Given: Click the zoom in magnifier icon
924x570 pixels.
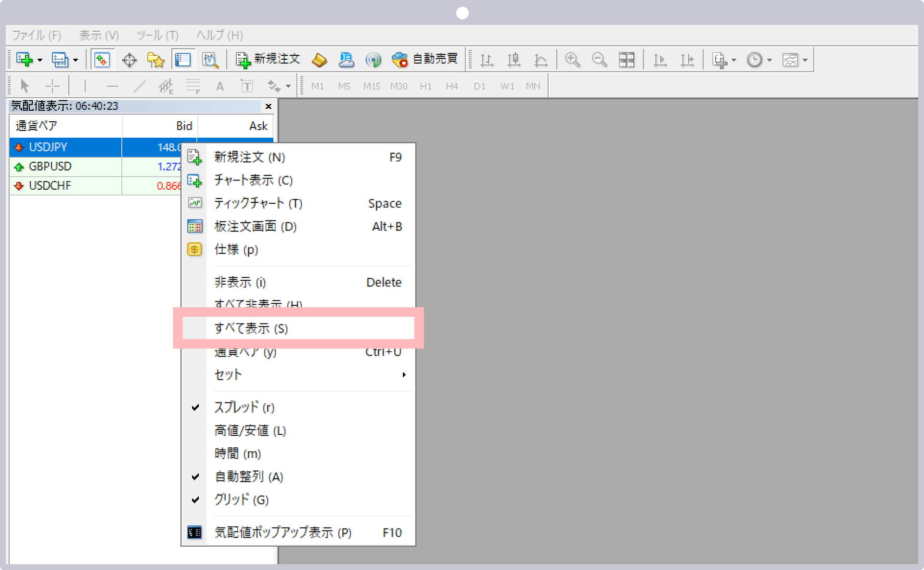Looking at the screenshot, I should [x=572, y=60].
